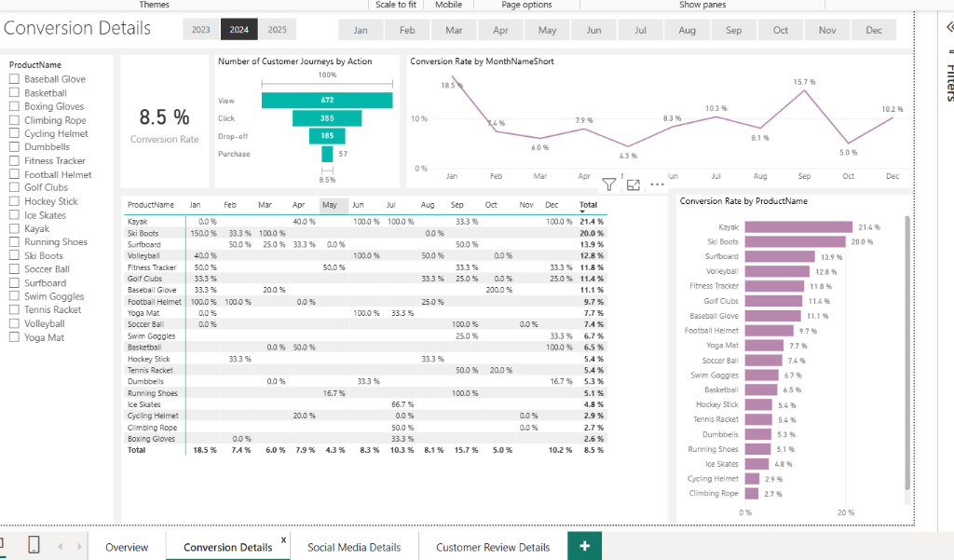This screenshot has width=954, height=560.
Task: Enter focus mode for the table visual
Action: click(x=634, y=184)
